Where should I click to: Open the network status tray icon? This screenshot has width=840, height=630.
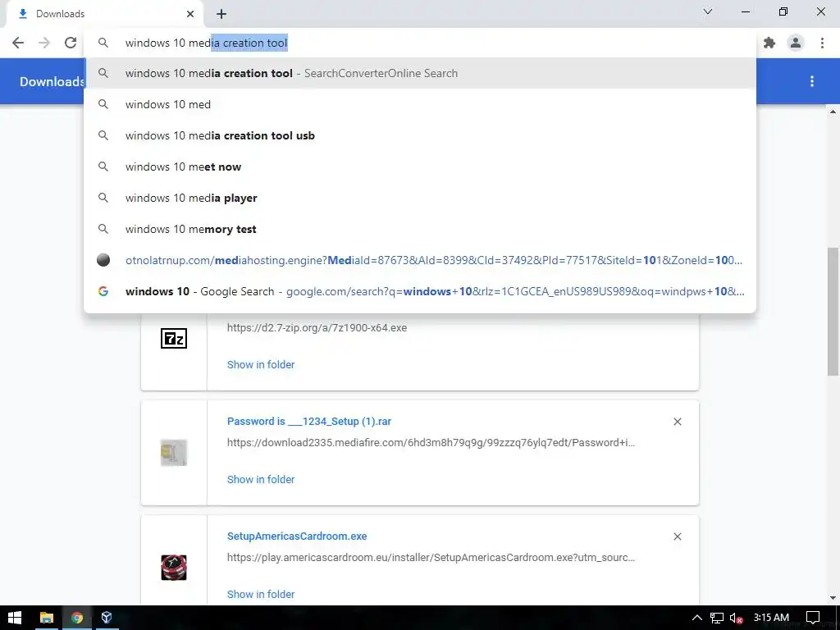tap(717, 618)
